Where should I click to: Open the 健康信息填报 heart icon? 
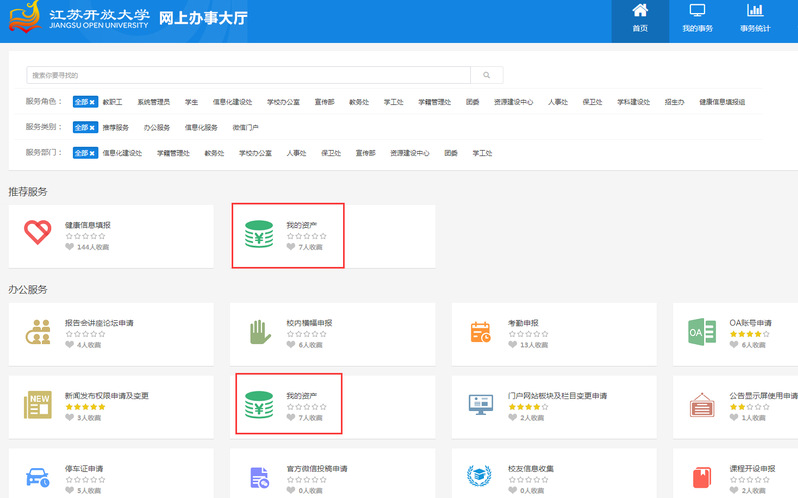pos(38,233)
